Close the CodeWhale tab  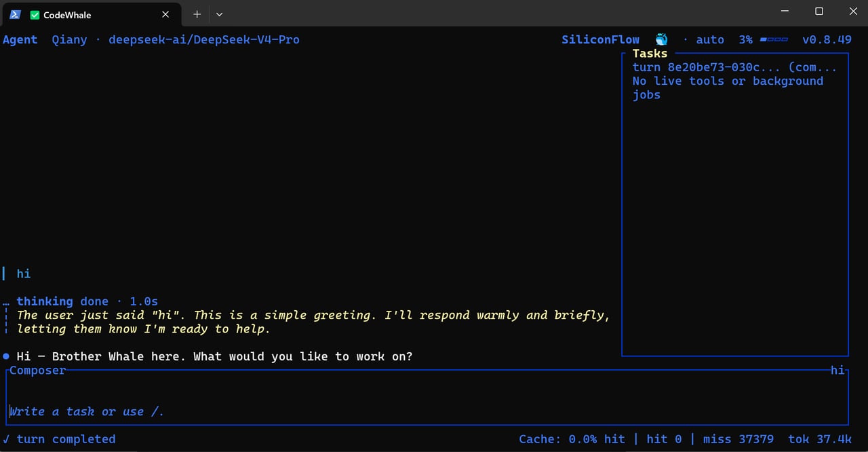[166, 14]
